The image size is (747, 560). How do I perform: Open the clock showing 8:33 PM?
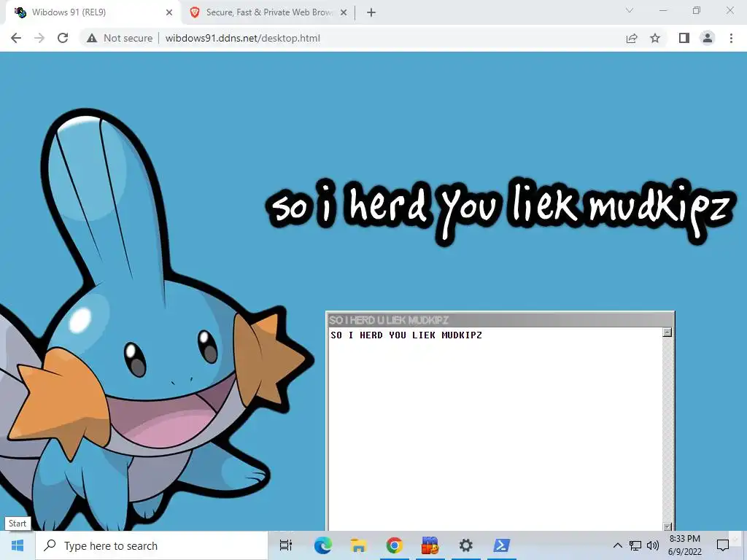tap(684, 545)
